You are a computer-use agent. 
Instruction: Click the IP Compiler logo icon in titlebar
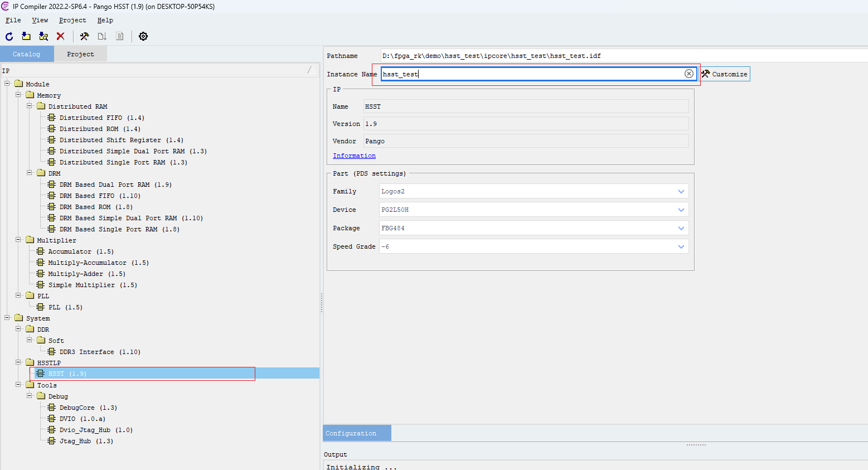pyautogui.click(x=7, y=6)
